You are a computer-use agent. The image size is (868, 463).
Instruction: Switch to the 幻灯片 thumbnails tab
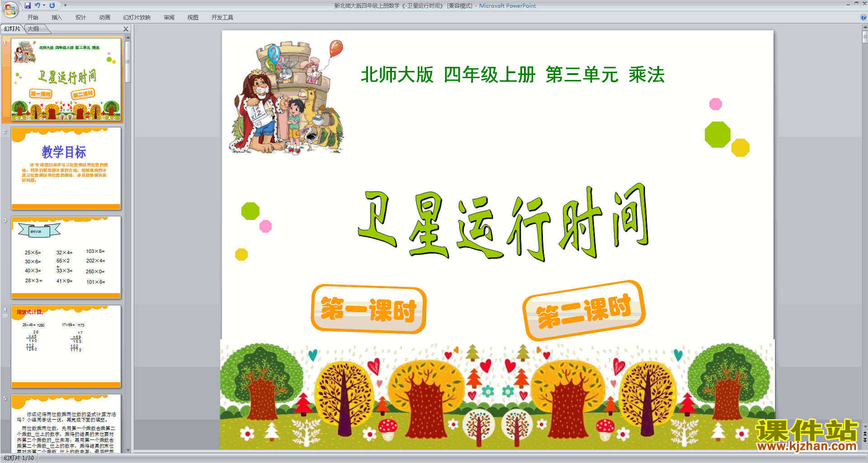click(12, 29)
